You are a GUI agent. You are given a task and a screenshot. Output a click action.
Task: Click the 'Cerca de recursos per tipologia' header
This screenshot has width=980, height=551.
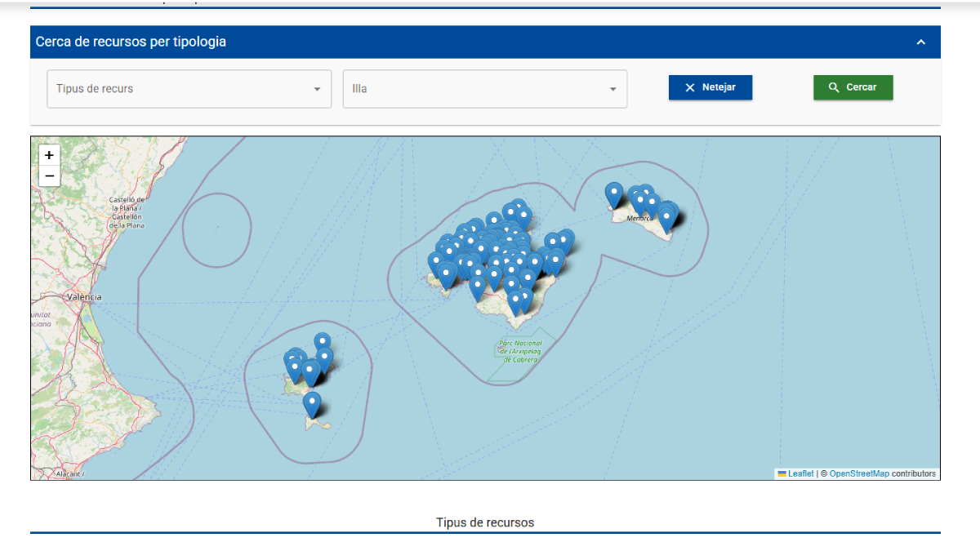[x=131, y=42]
